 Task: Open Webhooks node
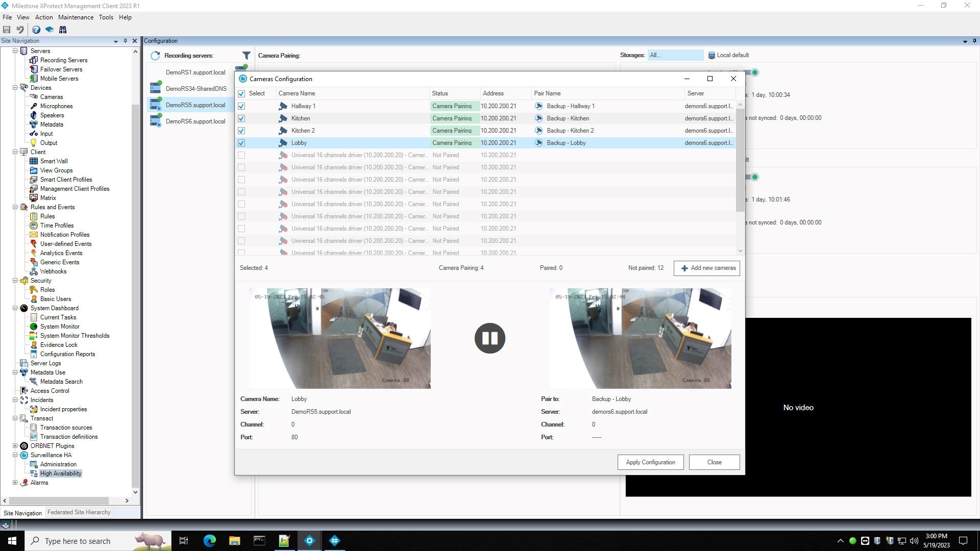click(53, 271)
